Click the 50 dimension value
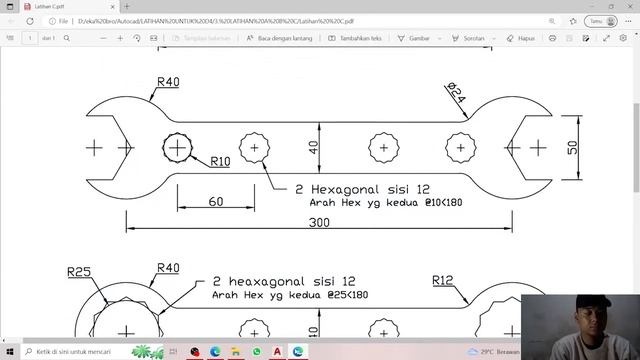The width and height of the screenshot is (640, 360). [573, 147]
